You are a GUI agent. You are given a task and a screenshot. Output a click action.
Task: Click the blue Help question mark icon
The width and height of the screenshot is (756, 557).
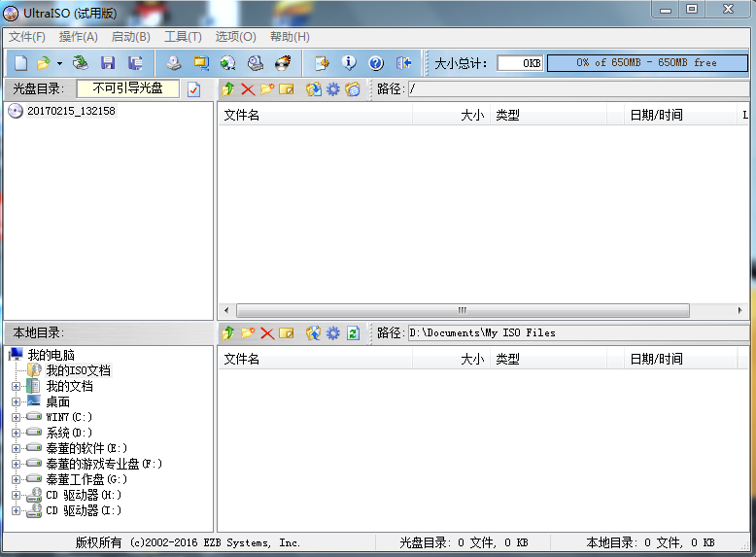pos(376,63)
